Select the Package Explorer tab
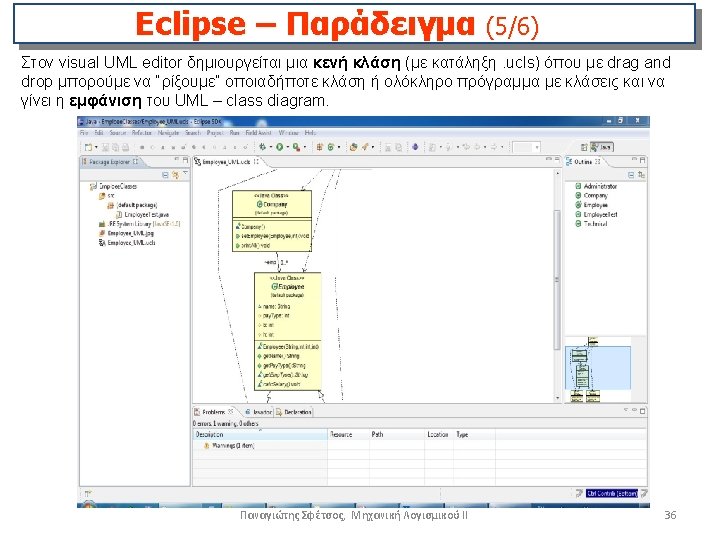Screen dimensions: 720x540 pyautogui.click(x=110, y=162)
